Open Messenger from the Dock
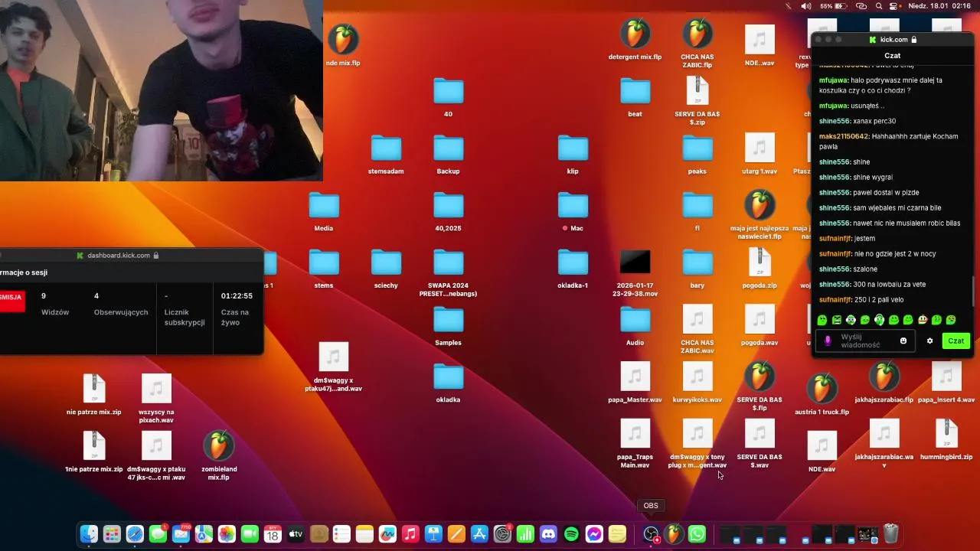The width and height of the screenshot is (980, 551). pyautogui.click(x=594, y=534)
